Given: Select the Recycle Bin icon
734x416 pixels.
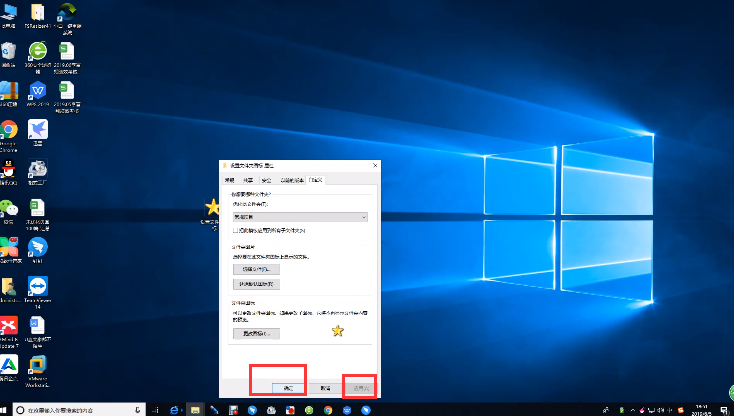Looking at the screenshot, I should (x=9, y=50).
